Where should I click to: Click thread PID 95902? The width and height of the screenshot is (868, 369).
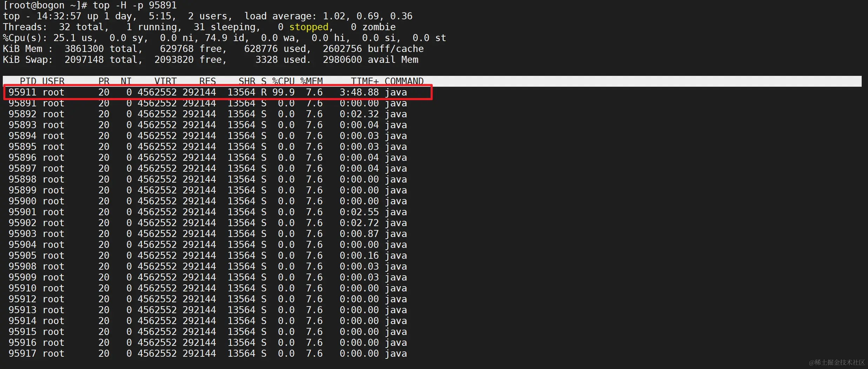tap(22, 223)
